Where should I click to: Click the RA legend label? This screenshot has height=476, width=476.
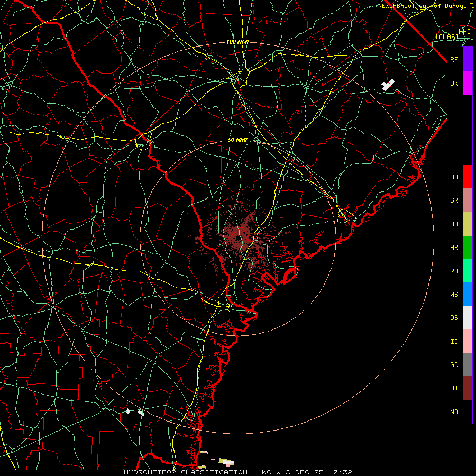pos(454,271)
